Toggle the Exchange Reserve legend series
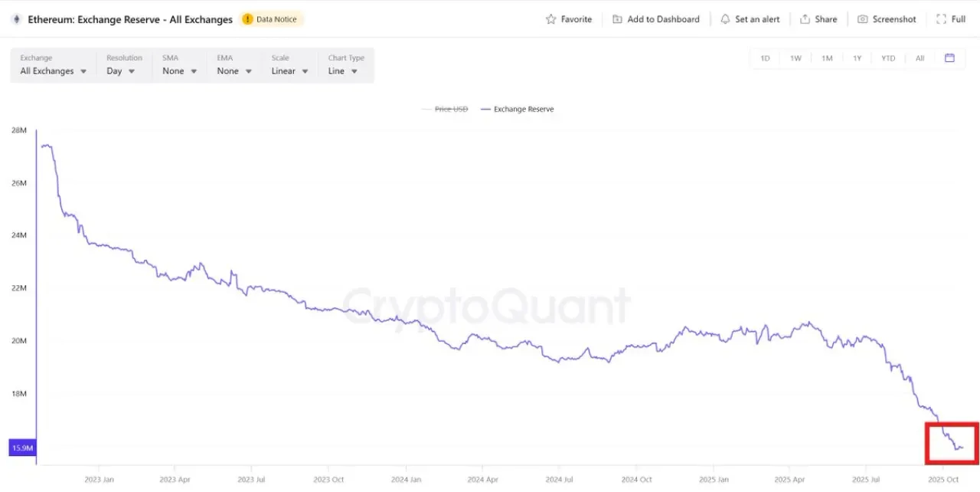 click(x=517, y=109)
